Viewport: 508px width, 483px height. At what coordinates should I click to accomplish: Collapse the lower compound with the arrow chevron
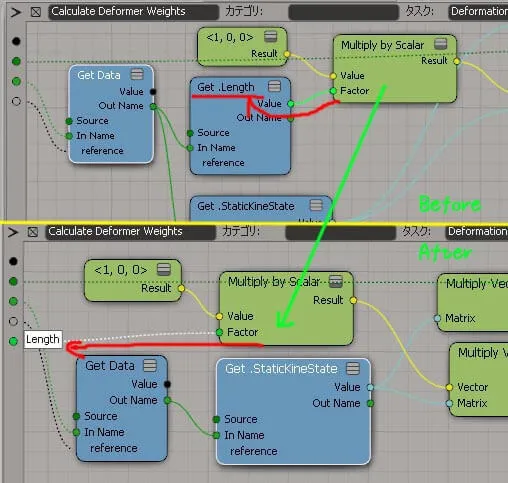pos(13,232)
